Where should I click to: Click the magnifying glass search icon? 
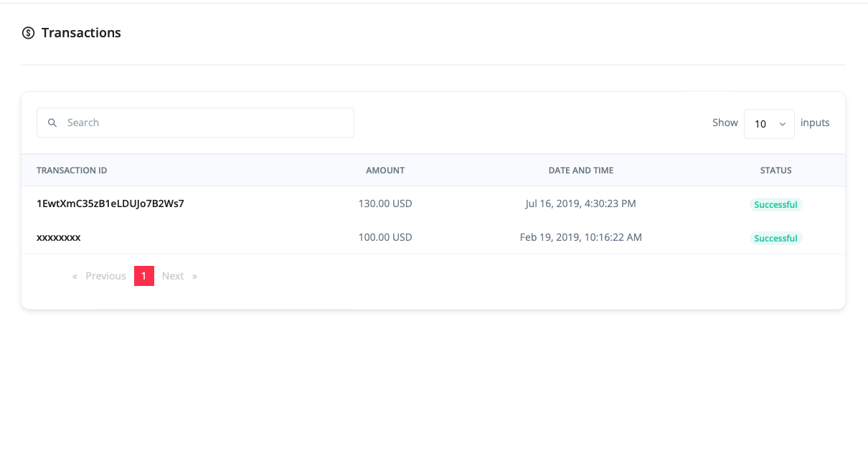point(52,123)
